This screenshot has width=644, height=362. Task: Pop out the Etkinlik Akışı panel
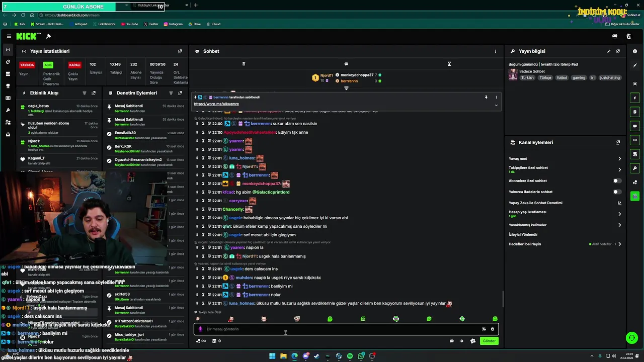pos(94,93)
